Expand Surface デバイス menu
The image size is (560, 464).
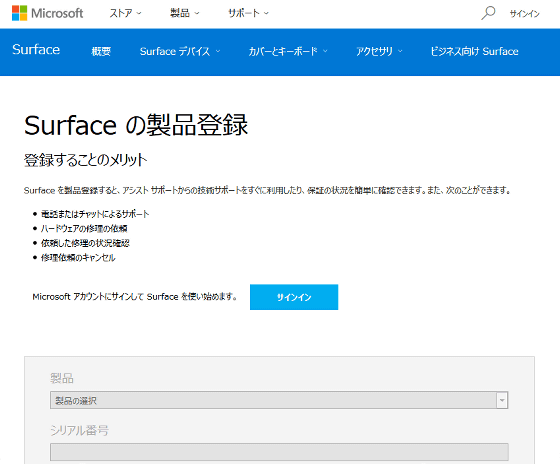pos(180,51)
